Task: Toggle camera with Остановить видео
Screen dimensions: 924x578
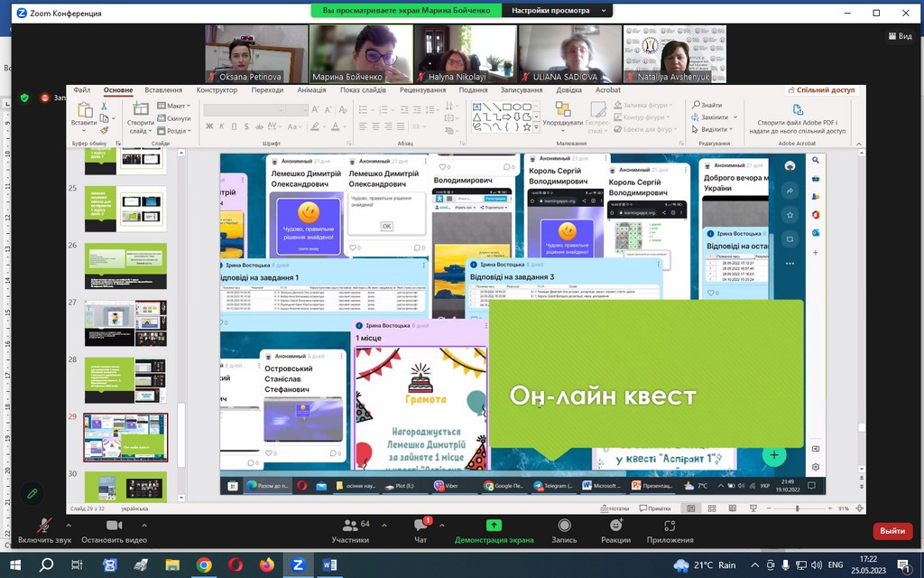Action: pos(114,526)
